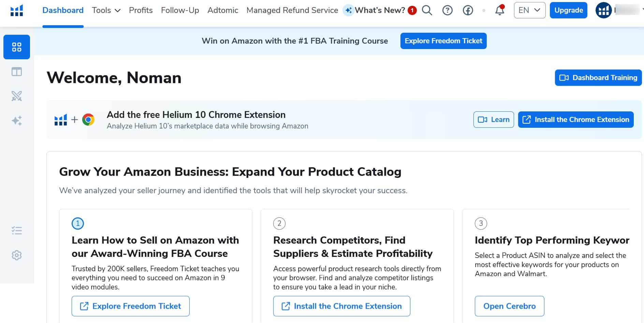Open the Adtomic tab
The width and height of the screenshot is (644, 323).
tap(223, 10)
